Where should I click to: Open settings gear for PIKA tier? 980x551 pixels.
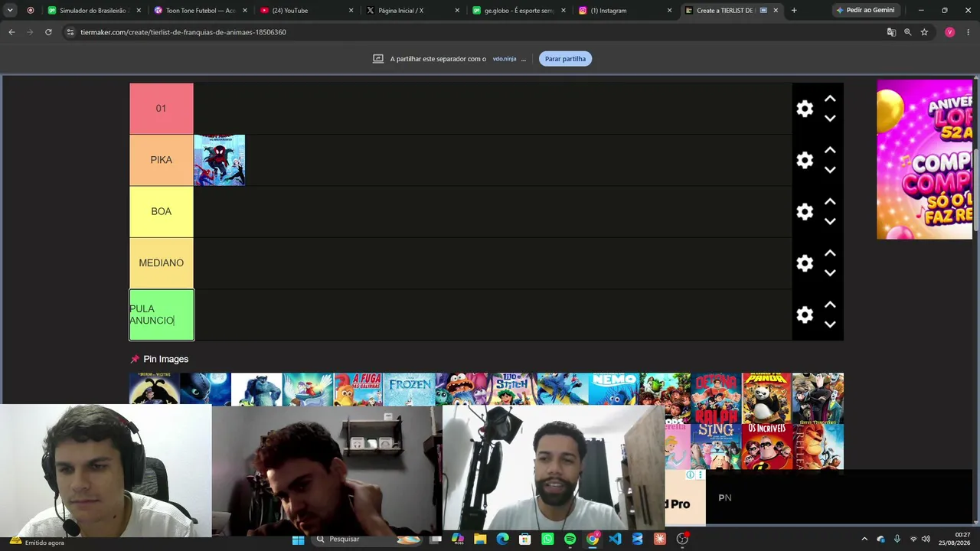[x=805, y=160]
